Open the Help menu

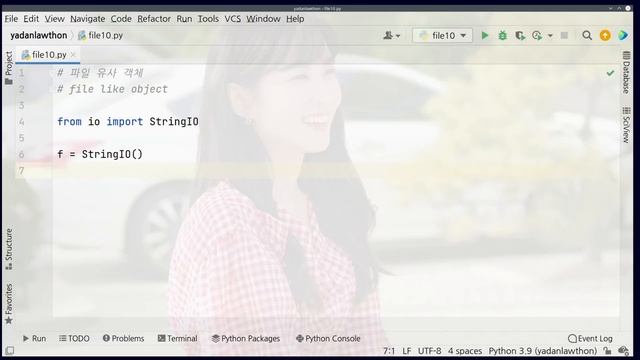pyautogui.click(x=295, y=19)
